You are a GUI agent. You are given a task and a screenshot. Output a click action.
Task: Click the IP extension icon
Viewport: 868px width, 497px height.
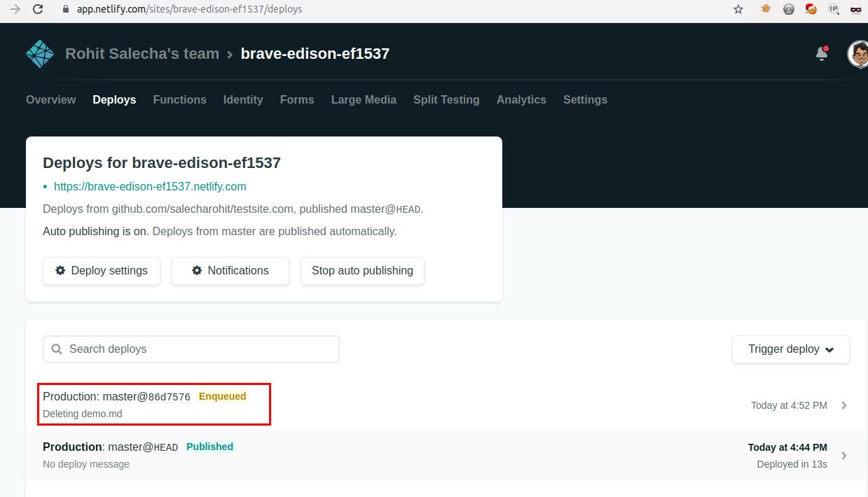[x=834, y=10]
